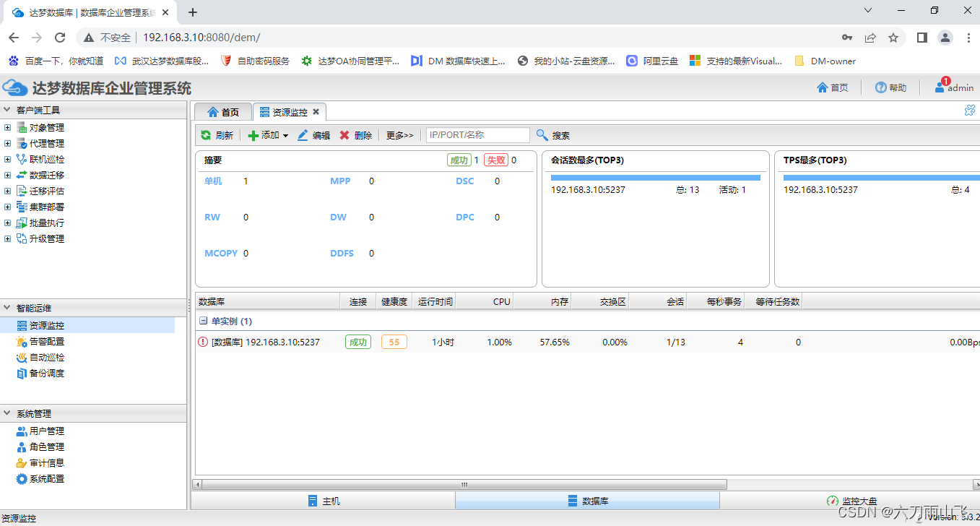Click the 失败 badge in summary header

496,160
